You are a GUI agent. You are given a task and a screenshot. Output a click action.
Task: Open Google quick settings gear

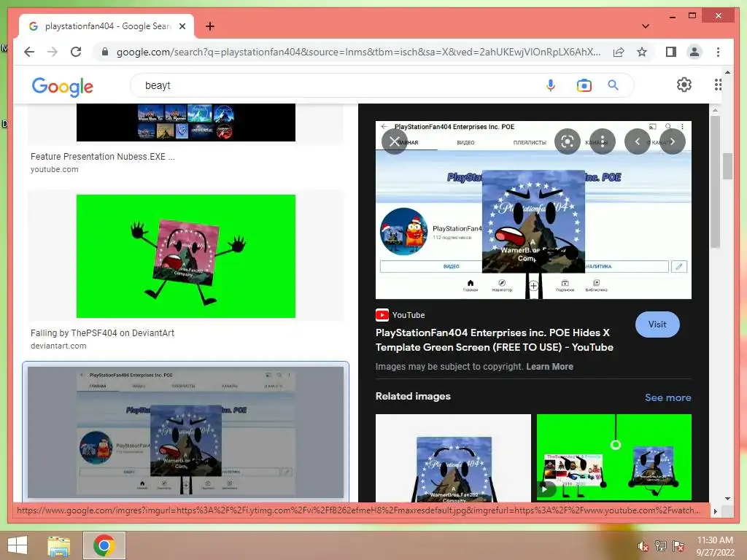tap(684, 85)
